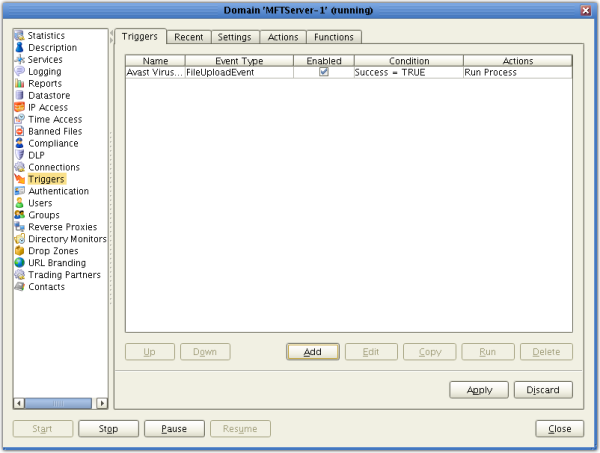Select the 'Avast Virus...' trigger name cell

(x=155, y=72)
